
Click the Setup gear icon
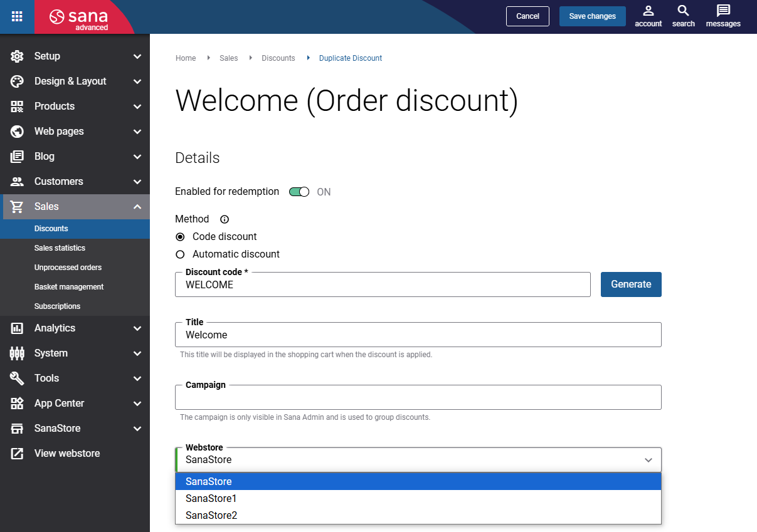coord(17,56)
